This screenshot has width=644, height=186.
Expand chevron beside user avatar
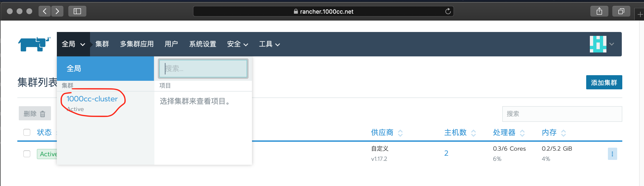(612, 44)
